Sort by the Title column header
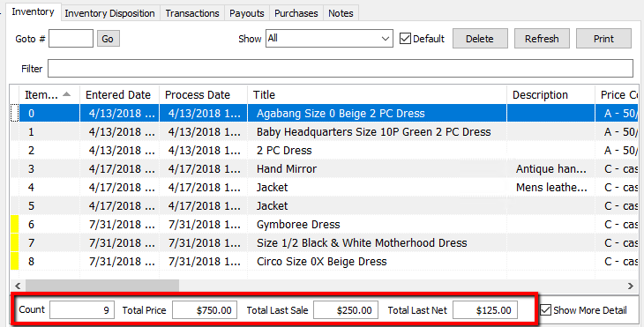Screen dimensions: 644x327 click(x=377, y=95)
